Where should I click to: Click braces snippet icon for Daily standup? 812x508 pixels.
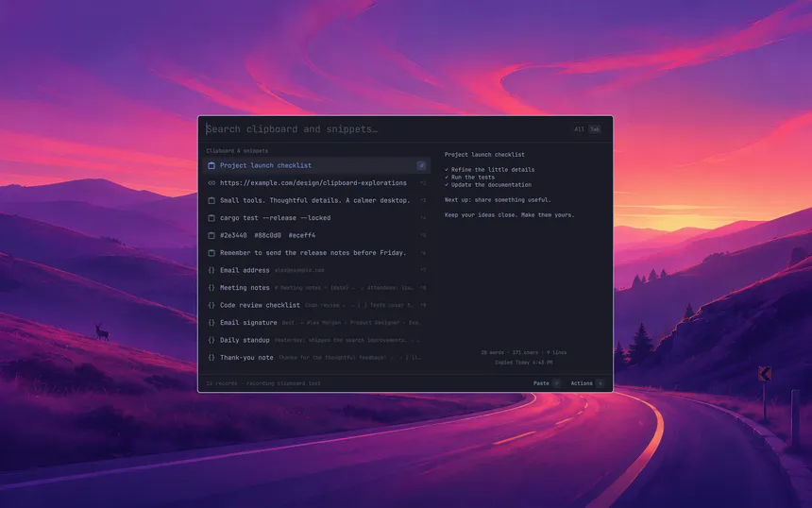211,340
